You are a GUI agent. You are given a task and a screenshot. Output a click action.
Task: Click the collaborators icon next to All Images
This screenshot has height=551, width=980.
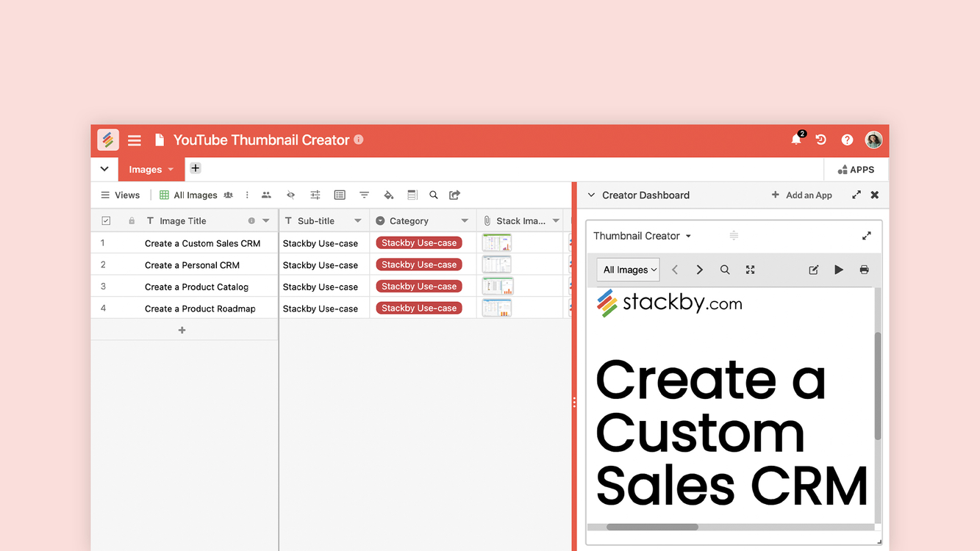click(x=229, y=195)
